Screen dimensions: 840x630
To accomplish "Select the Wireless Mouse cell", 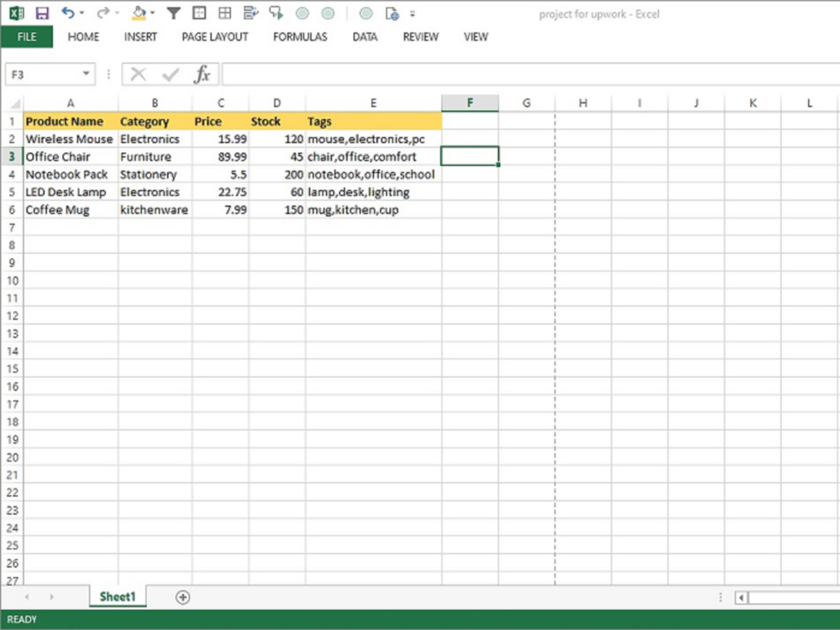I will coord(71,139).
